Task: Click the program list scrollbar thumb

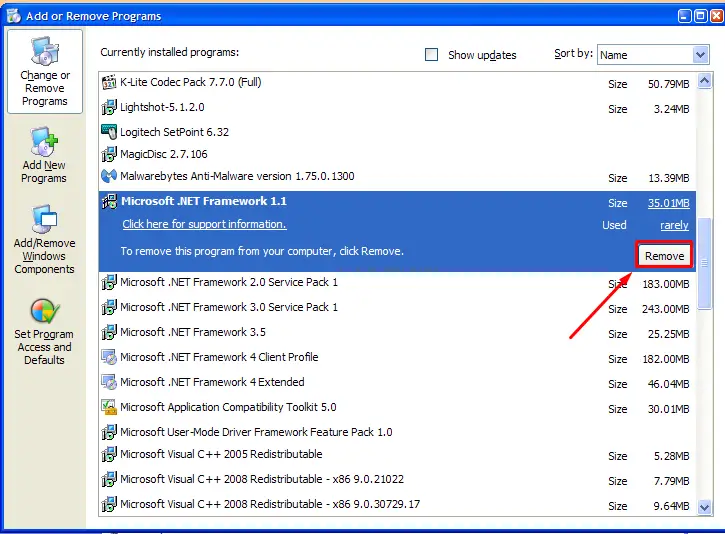Action: pyautogui.click(x=704, y=264)
